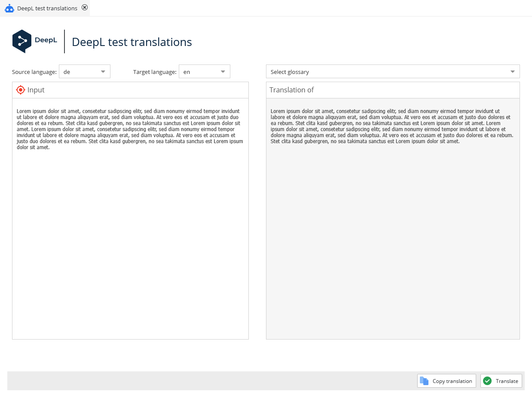
Task: Click inside the Input text area
Action: [x=130, y=219]
